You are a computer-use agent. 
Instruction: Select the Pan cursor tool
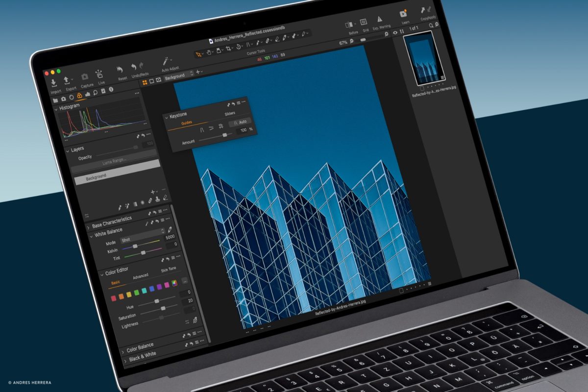tap(209, 52)
